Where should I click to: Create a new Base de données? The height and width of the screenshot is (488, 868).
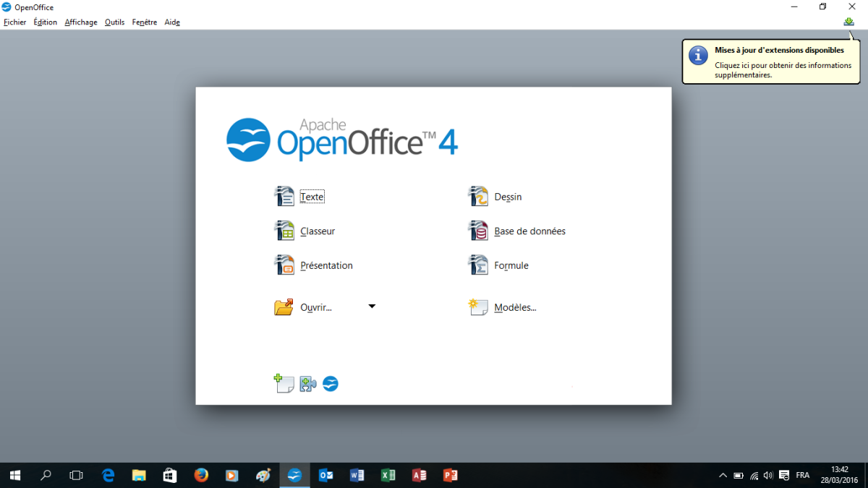(x=517, y=231)
